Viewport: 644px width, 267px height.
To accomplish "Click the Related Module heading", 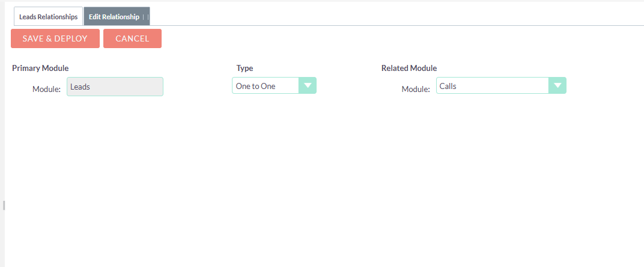I will (x=409, y=68).
